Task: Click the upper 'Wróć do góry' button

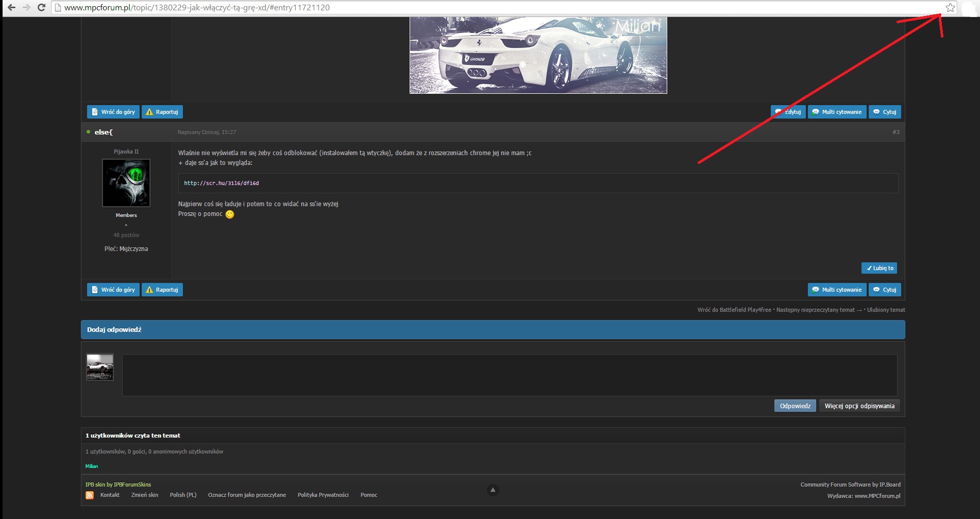Action: click(x=113, y=112)
